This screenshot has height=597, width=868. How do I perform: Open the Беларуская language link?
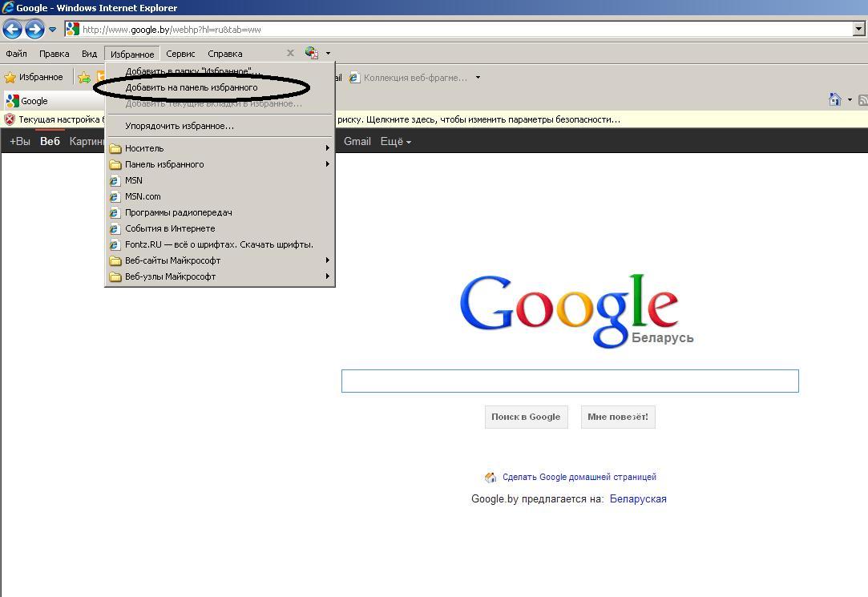[x=638, y=499]
